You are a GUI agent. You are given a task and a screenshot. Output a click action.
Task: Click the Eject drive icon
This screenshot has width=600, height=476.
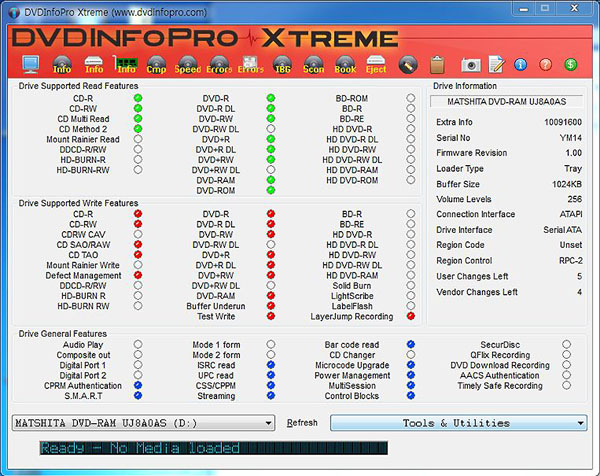pos(376,64)
